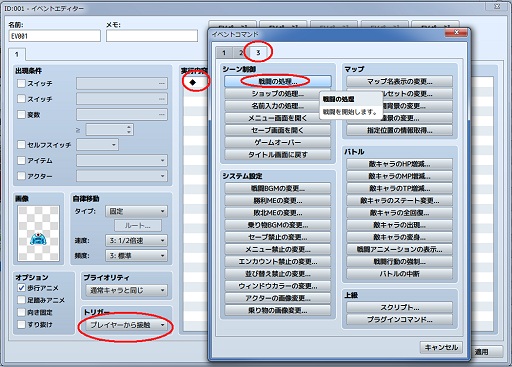Open the プライオリティ dropdown

click(127, 290)
